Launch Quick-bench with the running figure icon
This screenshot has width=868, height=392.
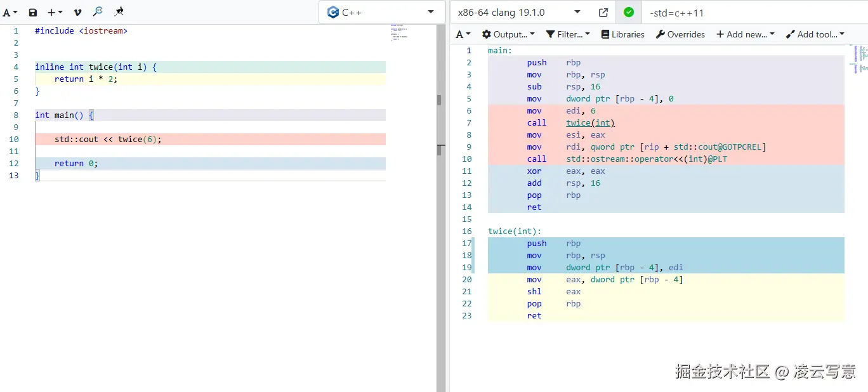(119, 11)
